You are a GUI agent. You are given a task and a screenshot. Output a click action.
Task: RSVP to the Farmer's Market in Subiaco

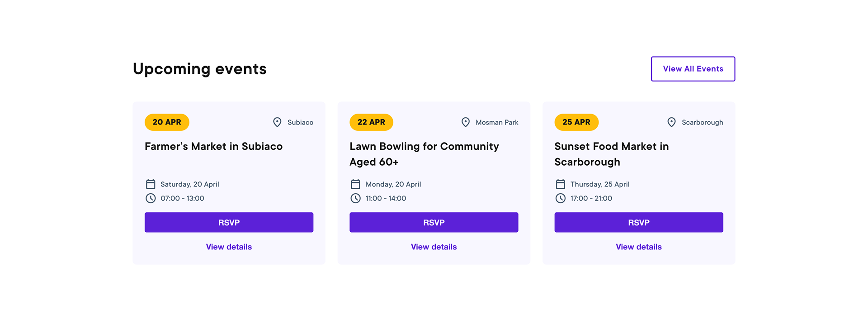(229, 222)
